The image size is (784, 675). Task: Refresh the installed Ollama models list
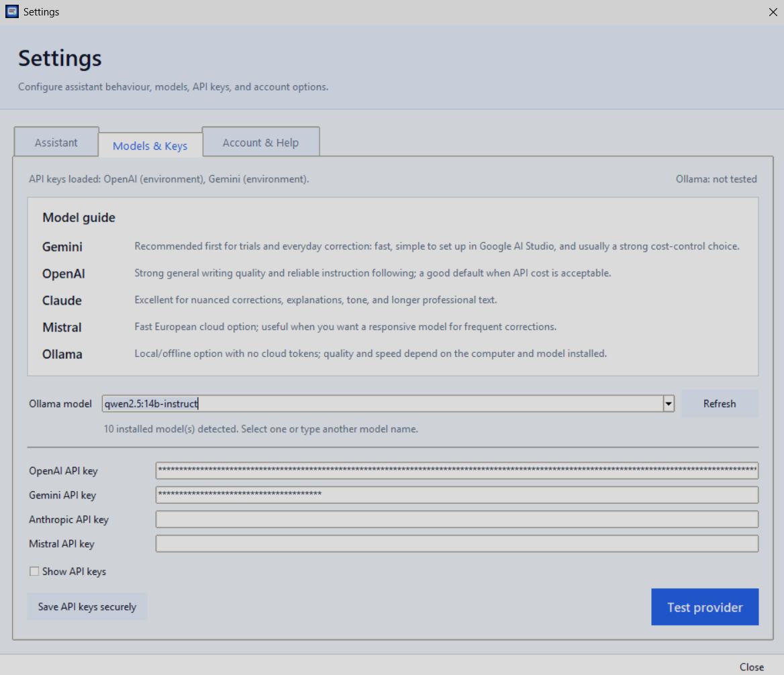point(720,404)
